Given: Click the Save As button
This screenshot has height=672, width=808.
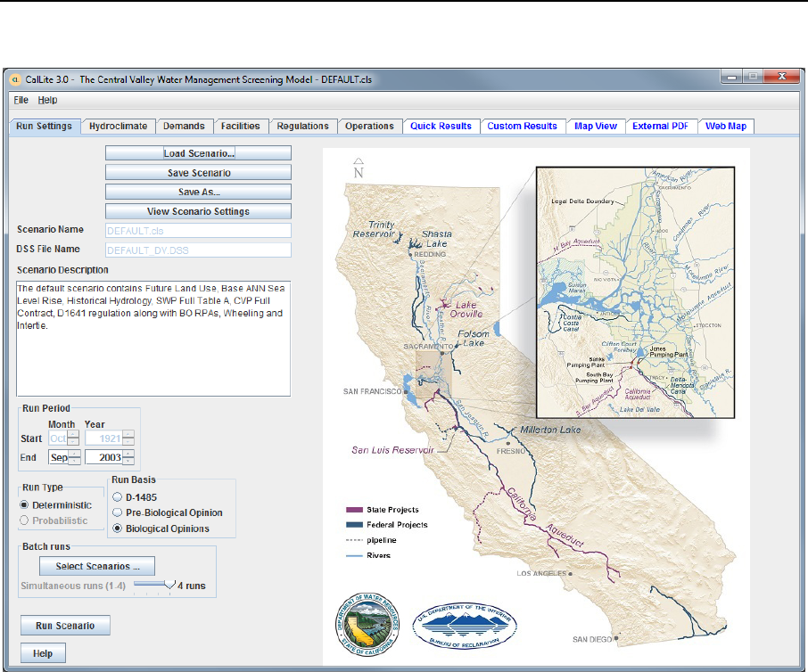Looking at the screenshot, I should [x=198, y=193].
